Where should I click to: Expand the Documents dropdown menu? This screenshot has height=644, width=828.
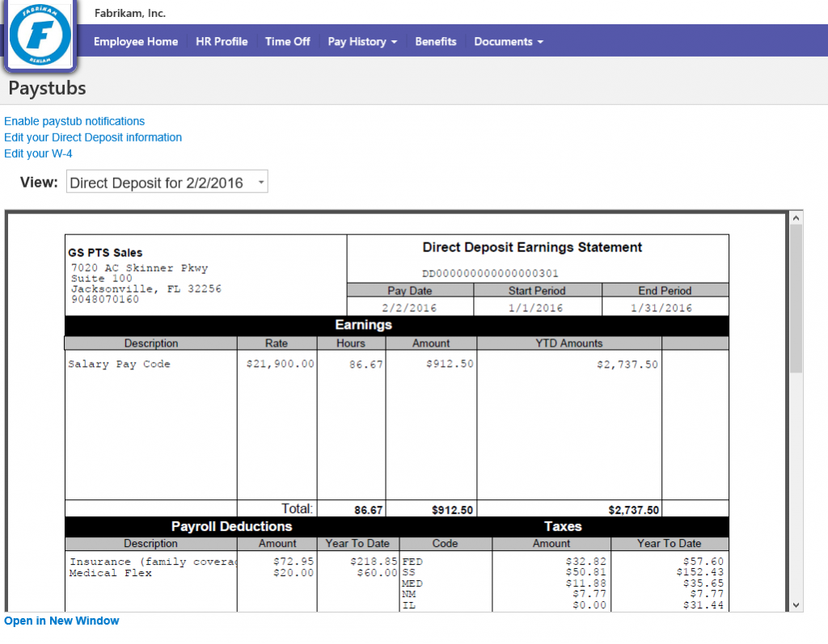[509, 42]
